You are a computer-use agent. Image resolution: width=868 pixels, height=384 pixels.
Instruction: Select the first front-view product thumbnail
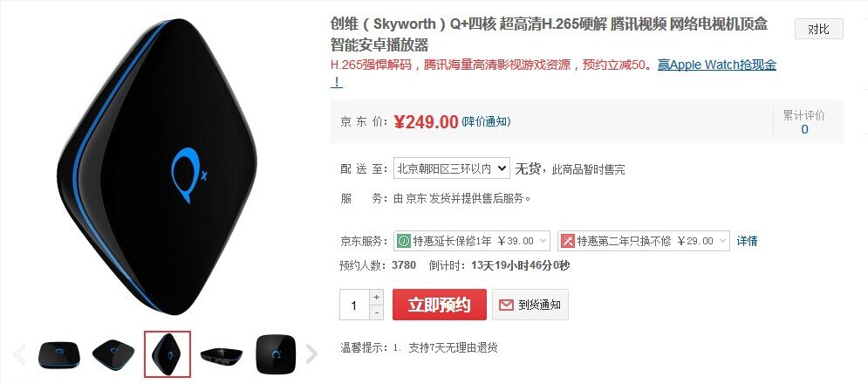pyautogui.click(x=59, y=354)
